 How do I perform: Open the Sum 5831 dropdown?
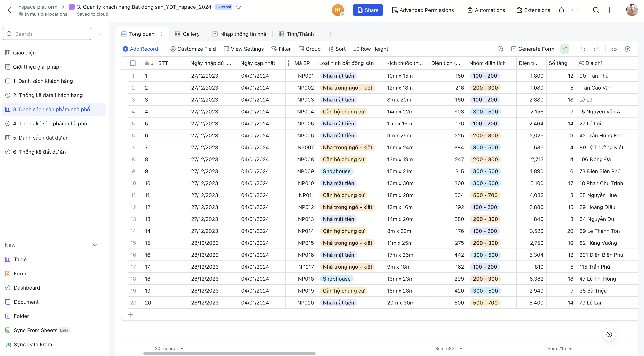[x=449, y=349]
